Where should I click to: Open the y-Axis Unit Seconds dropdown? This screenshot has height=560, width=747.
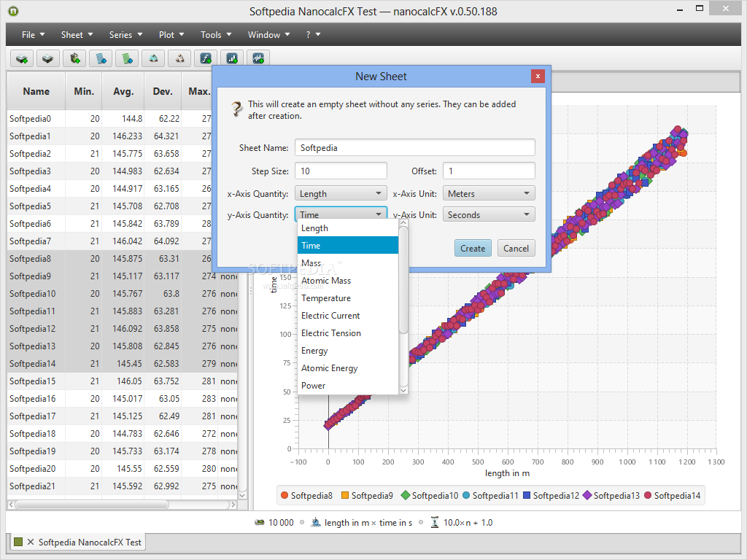(489, 214)
